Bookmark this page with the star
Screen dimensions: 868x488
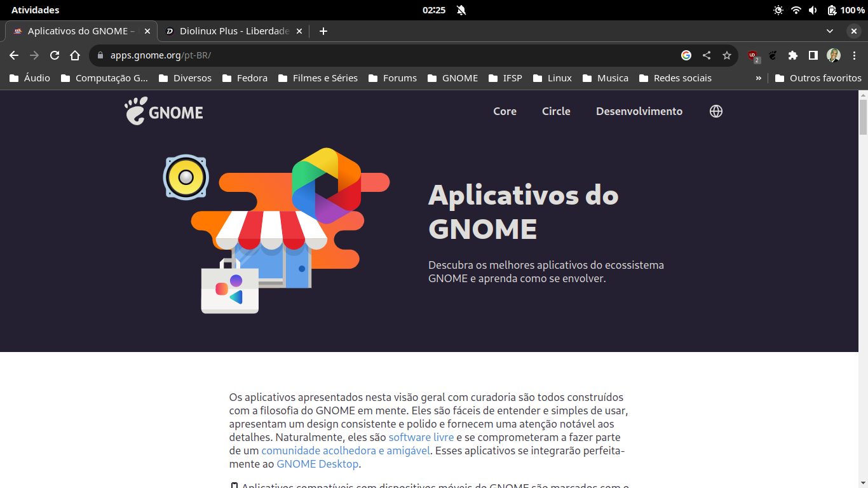click(x=727, y=55)
